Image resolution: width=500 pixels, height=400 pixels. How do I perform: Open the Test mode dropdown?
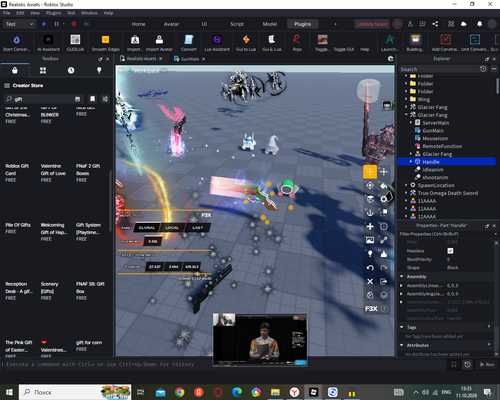(x=19, y=24)
